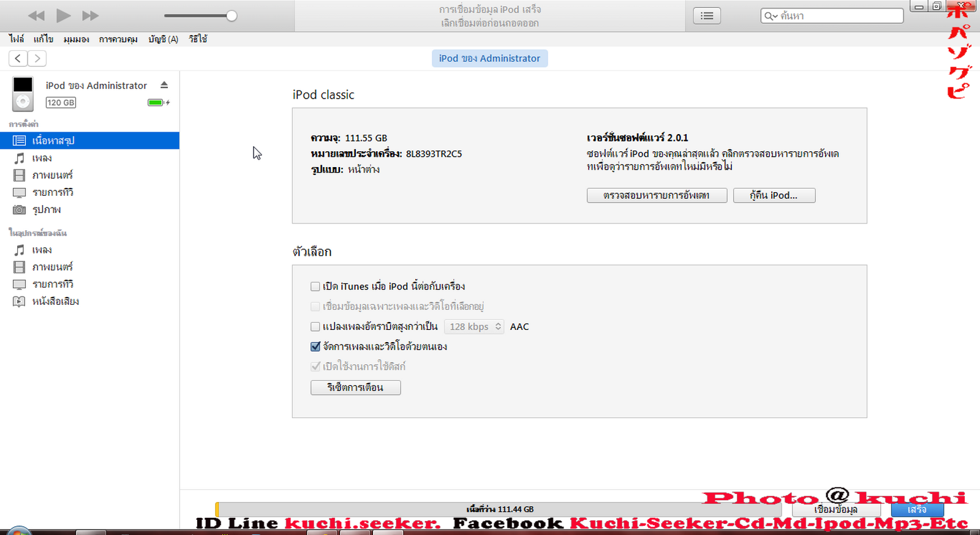Click the เชื่อมข้อมูล sync button
The image size is (980, 535).
[835, 509]
